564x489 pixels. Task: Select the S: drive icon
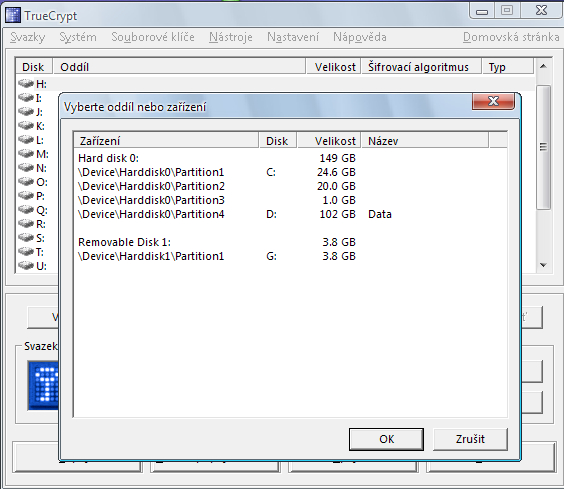[x=26, y=238]
